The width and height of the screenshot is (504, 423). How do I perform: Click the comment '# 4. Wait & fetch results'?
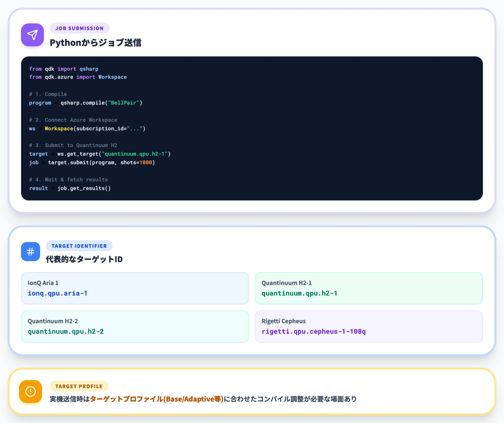tap(68, 180)
